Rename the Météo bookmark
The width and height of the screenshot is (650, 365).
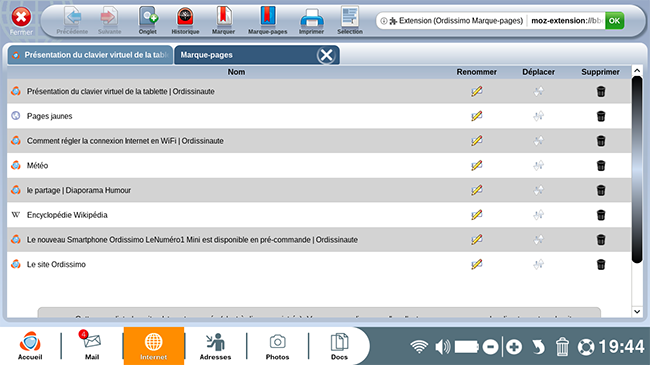point(477,165)
